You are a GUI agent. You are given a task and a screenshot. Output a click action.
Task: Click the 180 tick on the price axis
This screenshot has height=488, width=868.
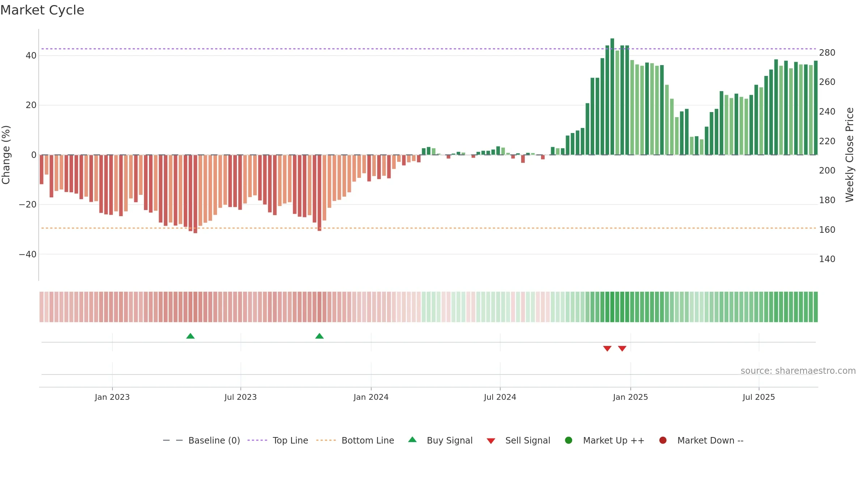827,200
